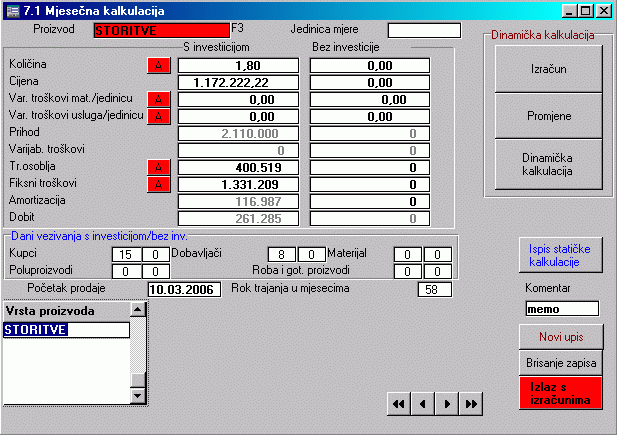Click Vrsta proizvoda list scroll-up arrow
This screenshot has height=435, width=617.
click(x=138, y=310)
